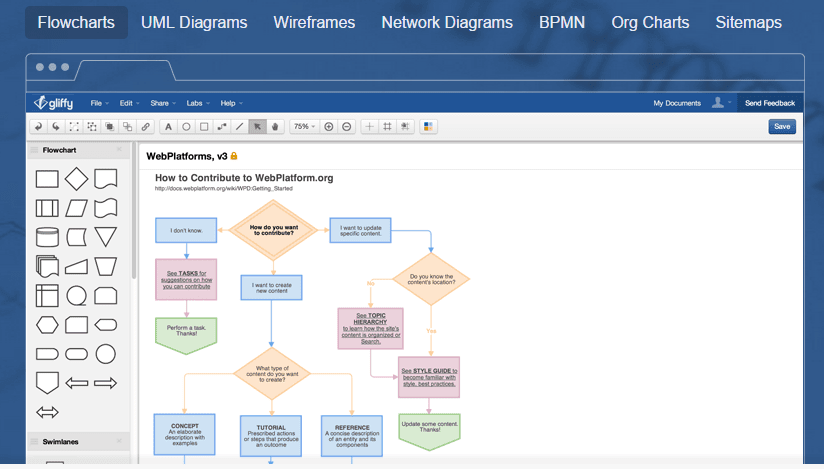Click the WebPlatforms, v3 document title
824x469 pixels.
[187, 156]
